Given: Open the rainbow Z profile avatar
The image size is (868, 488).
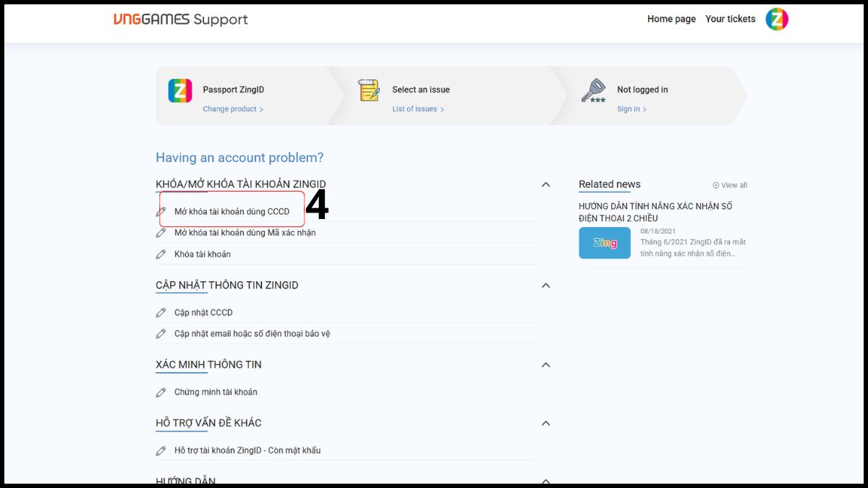Looking at the screenshot, I should click(x=777, y=20).
